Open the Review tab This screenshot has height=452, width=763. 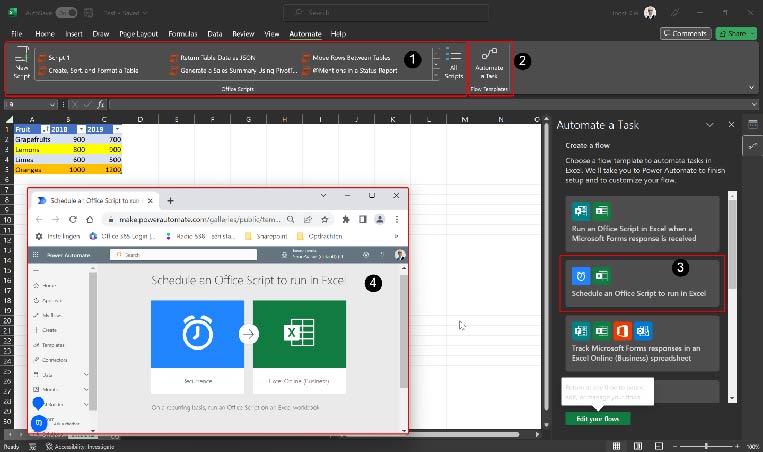click(x=243, y=34)
